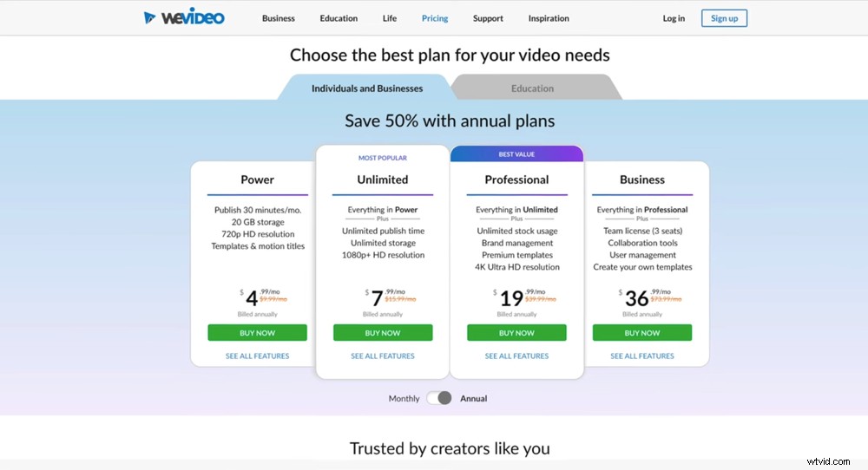Open the Support nav link

[x=488, y=18]
